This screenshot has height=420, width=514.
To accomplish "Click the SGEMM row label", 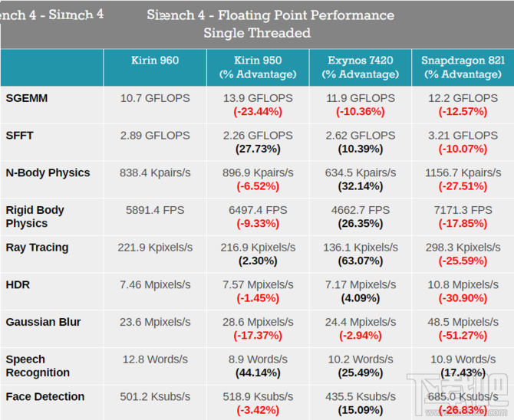I will click(28, 98).
